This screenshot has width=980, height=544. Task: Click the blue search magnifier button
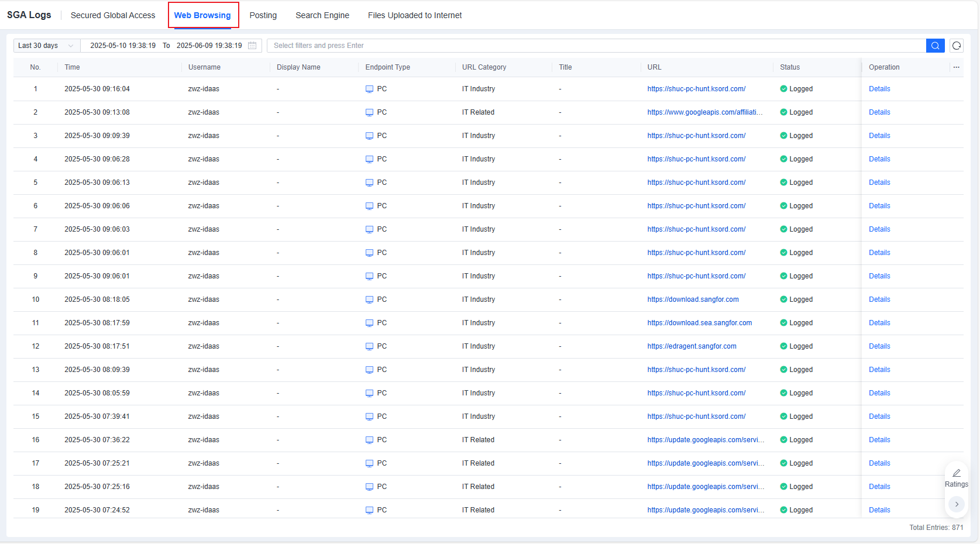pyautogui.click(x=935, y=46)
